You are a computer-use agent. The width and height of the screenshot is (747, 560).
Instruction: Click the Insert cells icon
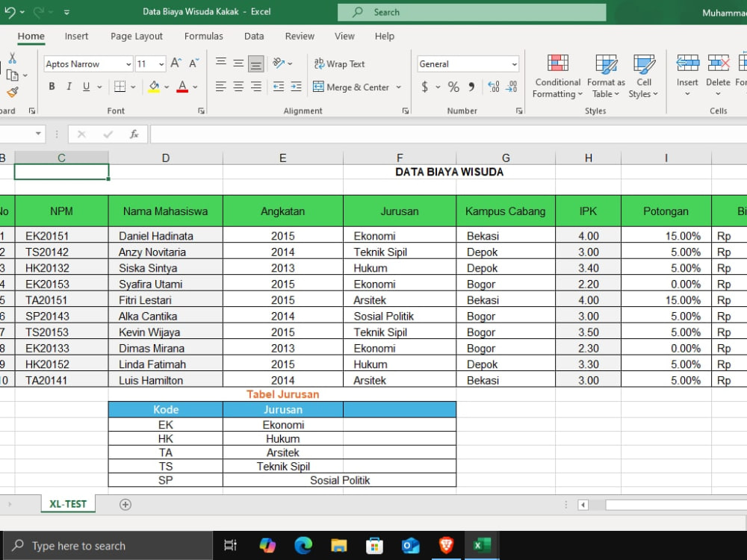pyautogui.click(x=687, y=63)
